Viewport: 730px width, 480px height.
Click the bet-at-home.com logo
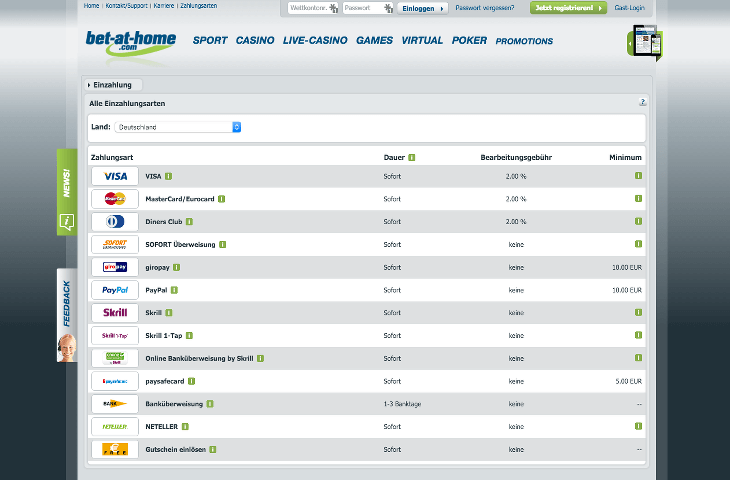[x=131, y=44]
